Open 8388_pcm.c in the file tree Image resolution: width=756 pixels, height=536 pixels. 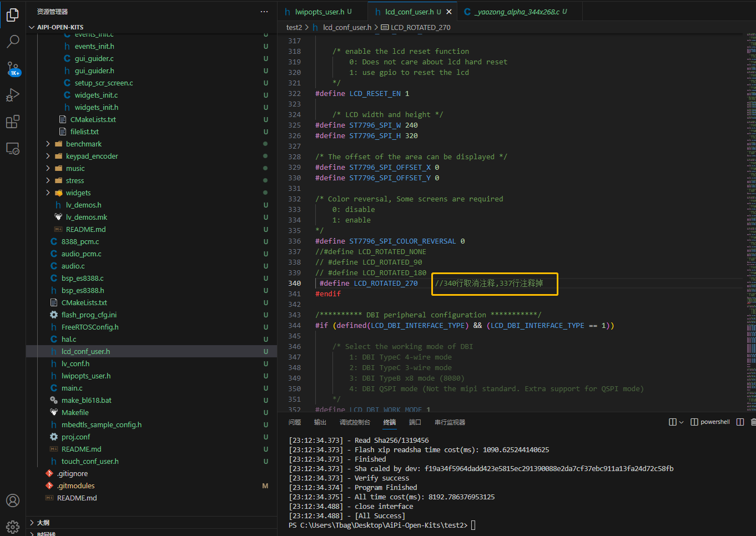pyautogui.click(x=152, y=241)
